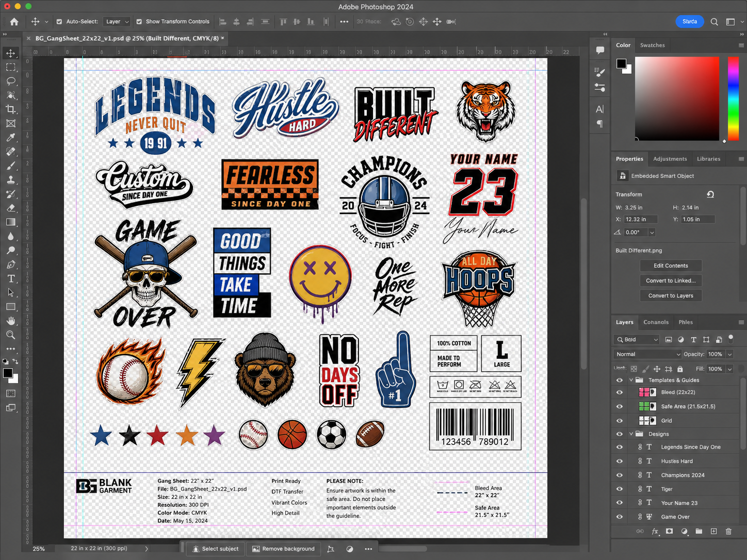Delete layer using trash icon
Viewport: 747px width, 560px height.
tap(728, 531)
